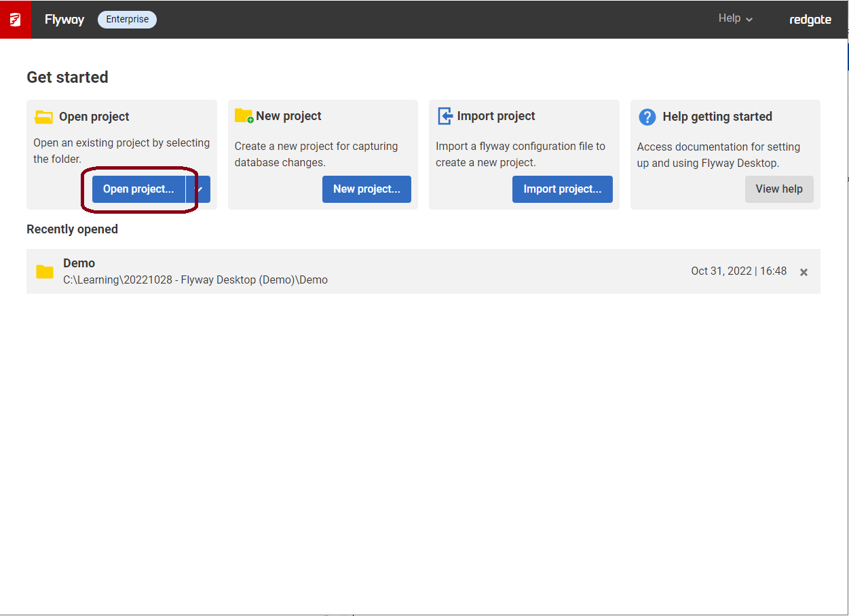Click the Help getting started heading

pyautogui.click(x=717, y=117)
